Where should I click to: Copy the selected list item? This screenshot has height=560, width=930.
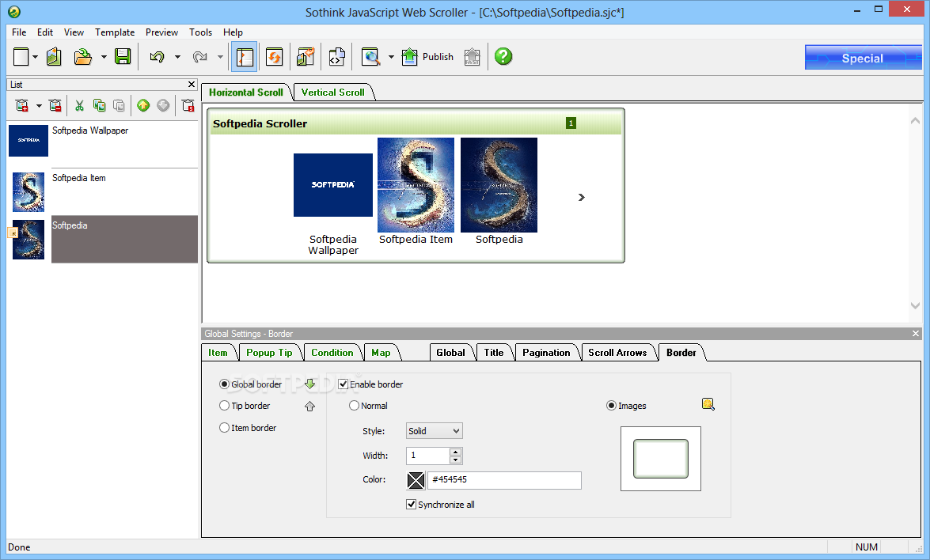point(99,105)
